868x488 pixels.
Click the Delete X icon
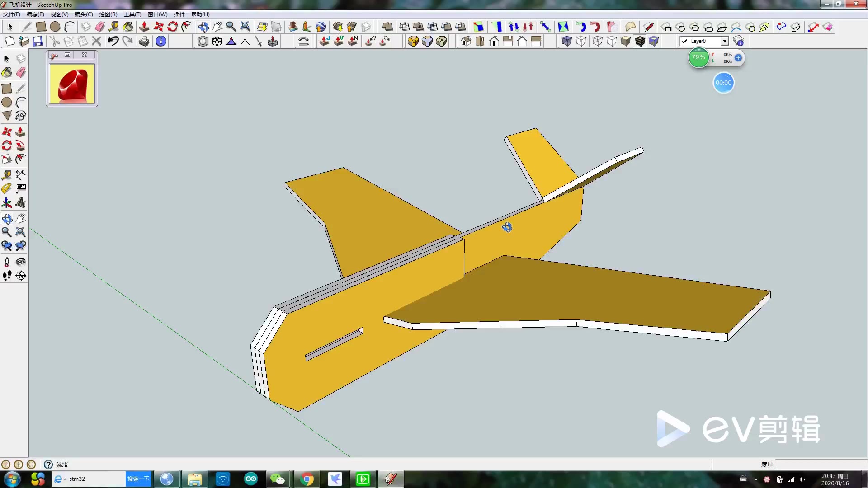(x=96, y=41)
